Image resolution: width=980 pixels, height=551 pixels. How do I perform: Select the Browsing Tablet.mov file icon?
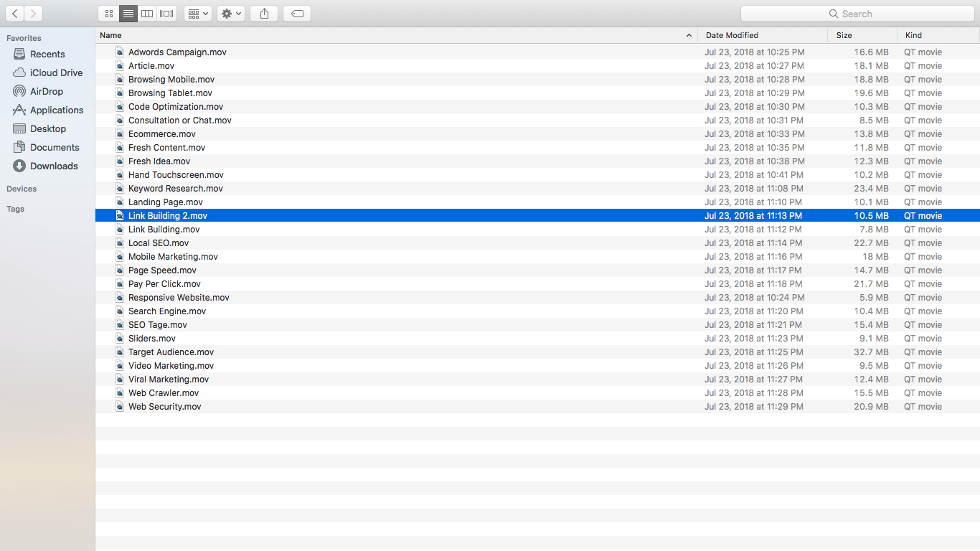[x=120, y=93]
